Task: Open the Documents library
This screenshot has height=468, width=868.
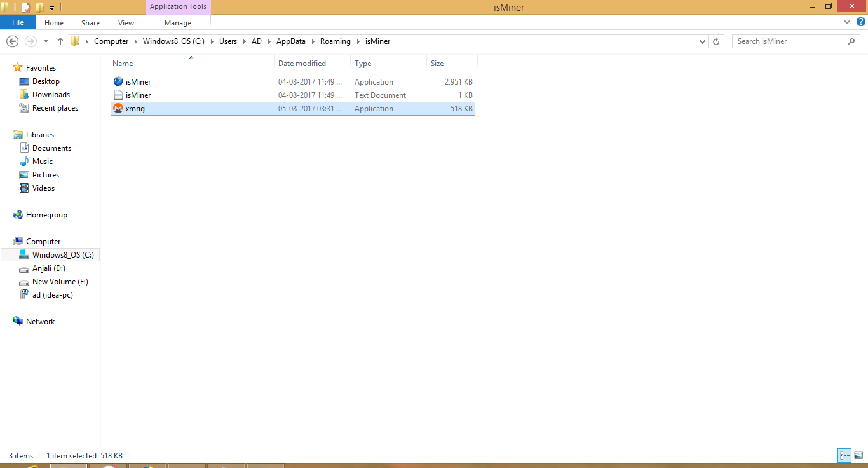Action: pos(51,148)
